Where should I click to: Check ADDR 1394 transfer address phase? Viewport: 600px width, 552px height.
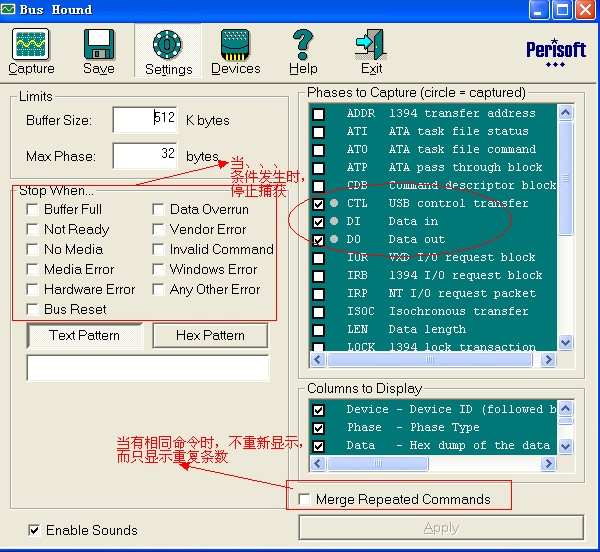(318, 114)
